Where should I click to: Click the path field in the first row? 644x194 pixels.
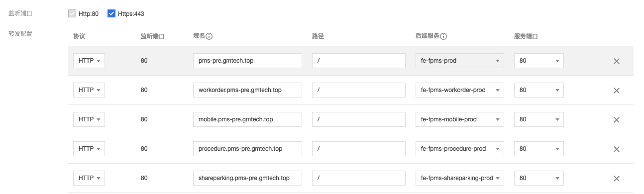pos(359,61)
